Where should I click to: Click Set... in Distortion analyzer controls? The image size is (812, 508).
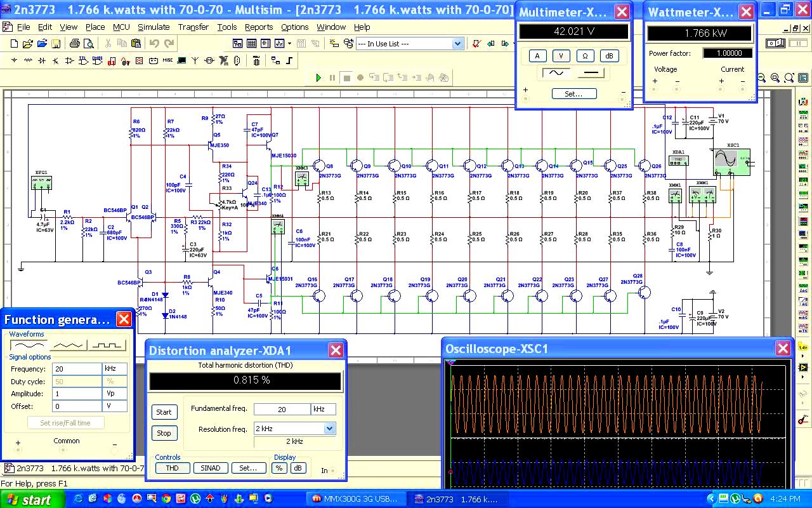tap(248, 468)
